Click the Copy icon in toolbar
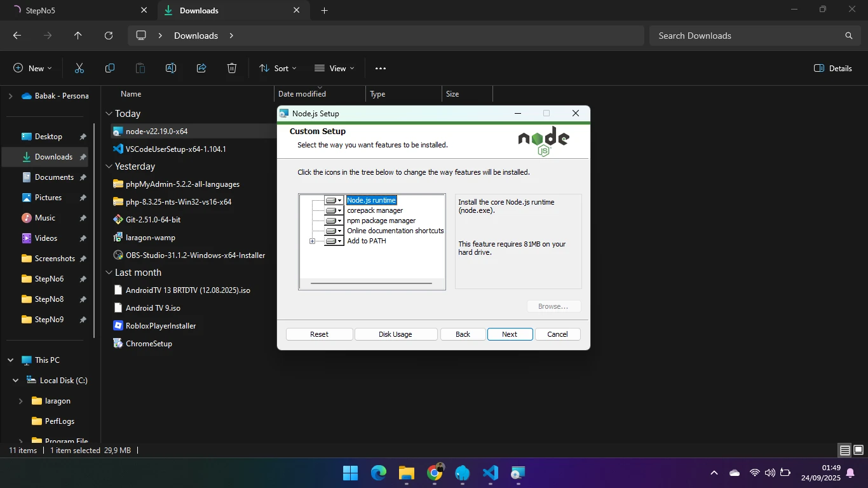This screenshot has width=868, height=488. coord(110,68)
